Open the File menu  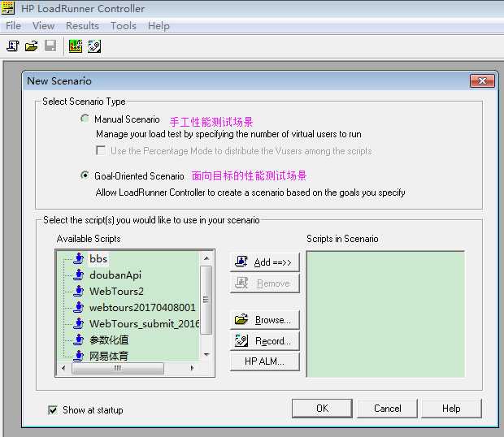pos(13,26)
